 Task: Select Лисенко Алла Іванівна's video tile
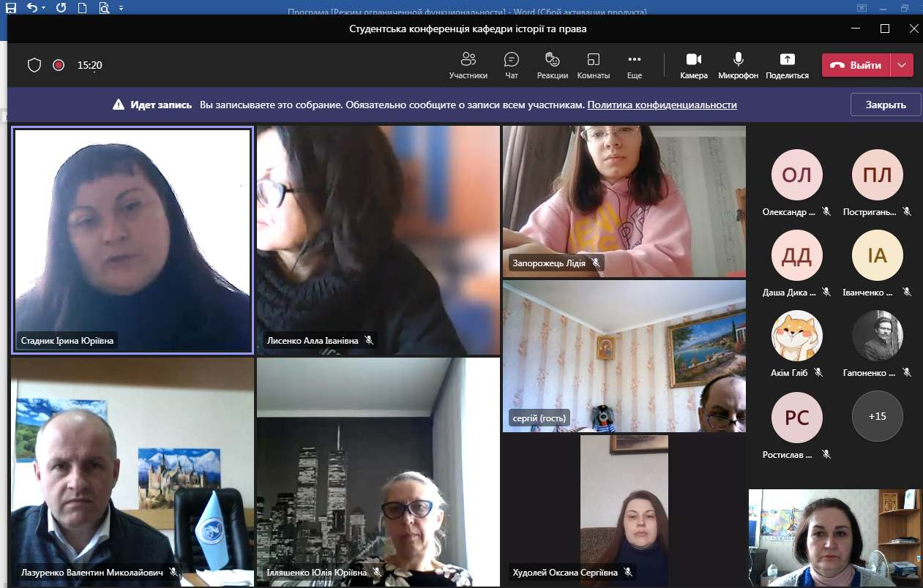click(x=378, y=241)
